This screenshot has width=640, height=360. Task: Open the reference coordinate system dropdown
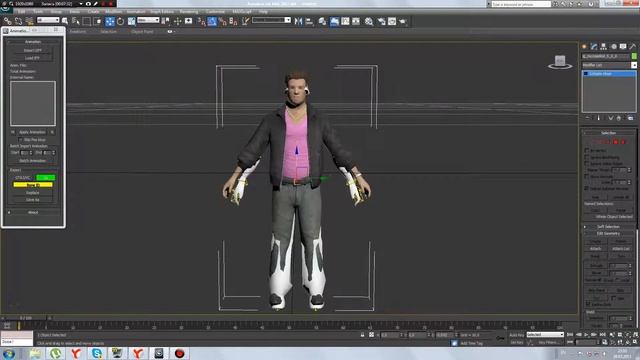(x=148, y=20)
